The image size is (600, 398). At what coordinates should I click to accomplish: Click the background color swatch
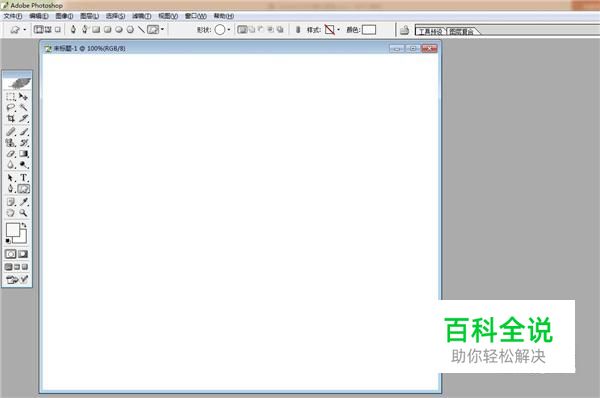tap(22, 238)
